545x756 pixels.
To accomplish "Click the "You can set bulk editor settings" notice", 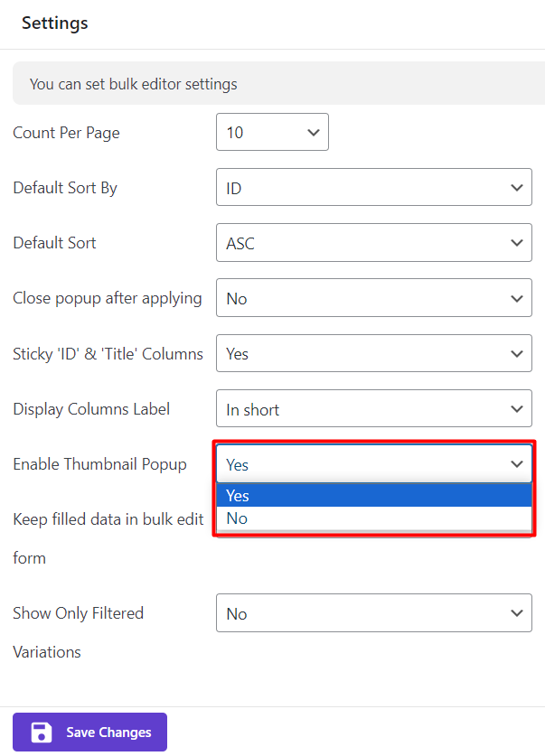I will [134, 84].
